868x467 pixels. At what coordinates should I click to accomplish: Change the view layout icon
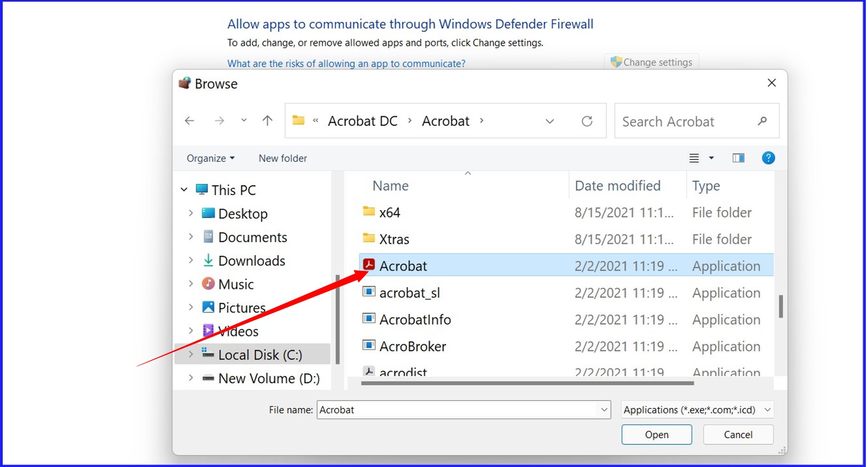click(x=694, y=158)
